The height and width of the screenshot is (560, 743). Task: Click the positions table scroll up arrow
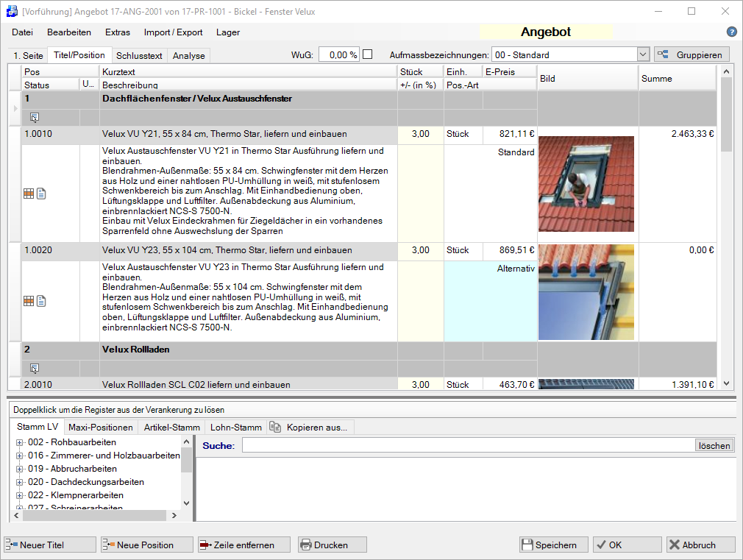[726, 71]
